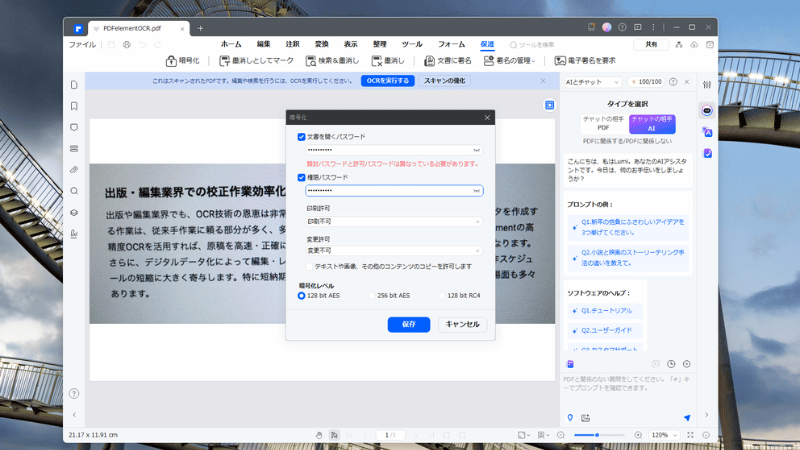The width and height of the screenshot is (800, 450).
Task: Open Q1.チュートリアル help link
Action: point(605,311)
